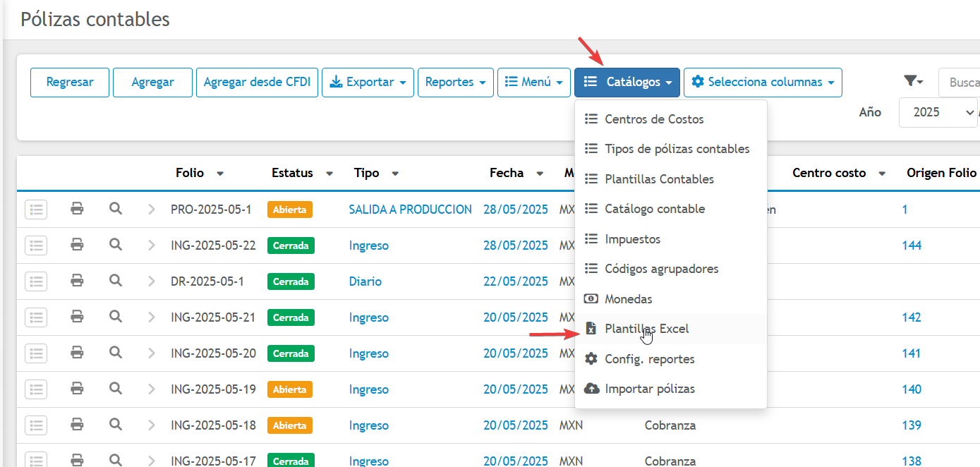Expand row ING-2025-05-22 chevron

pyautogui.click(x=151, y=245)
